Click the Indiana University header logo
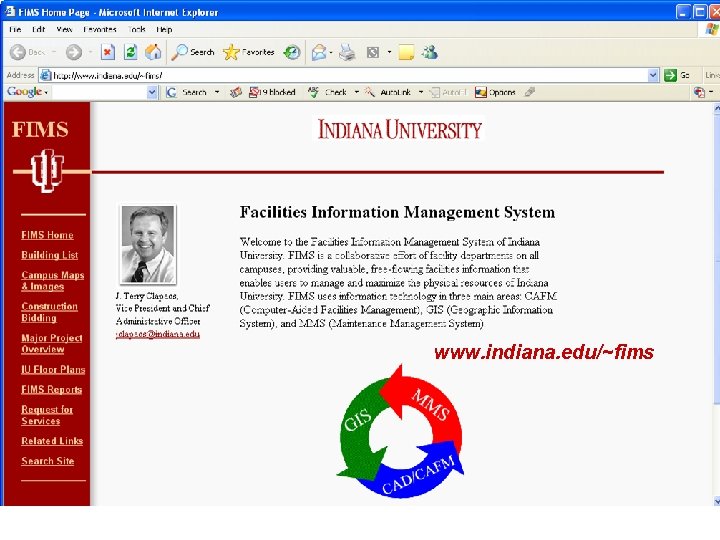This screenshot has width=720, height=540. (x=400, y=129)
